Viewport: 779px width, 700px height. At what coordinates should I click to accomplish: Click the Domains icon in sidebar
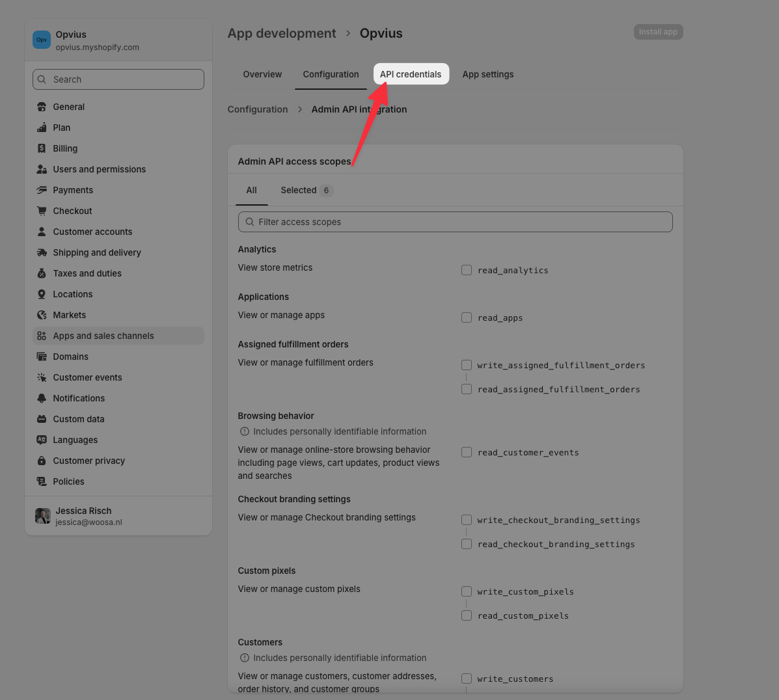[42, 357]
